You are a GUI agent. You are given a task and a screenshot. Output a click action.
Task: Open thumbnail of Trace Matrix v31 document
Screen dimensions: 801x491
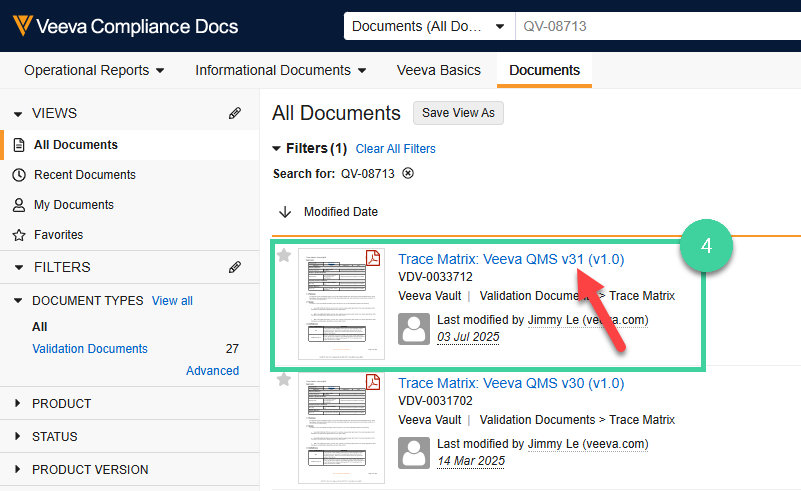(x=341, y=304)
